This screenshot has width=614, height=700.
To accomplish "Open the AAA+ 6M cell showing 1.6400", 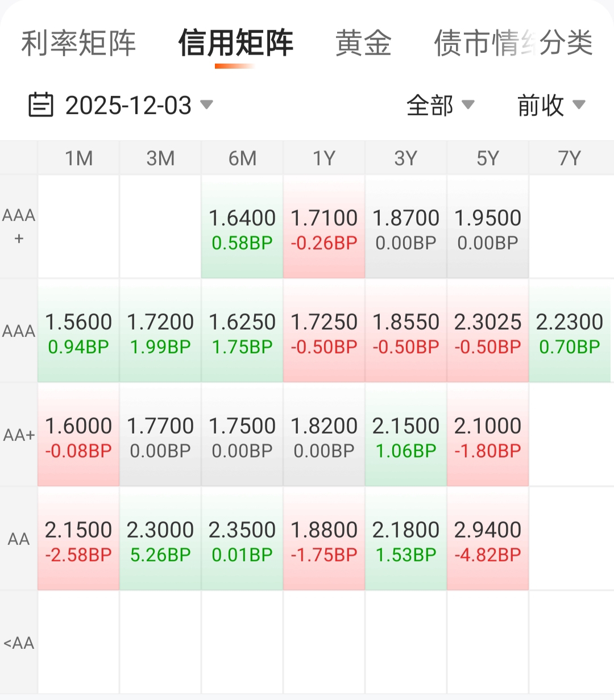I will click(242, 227).
